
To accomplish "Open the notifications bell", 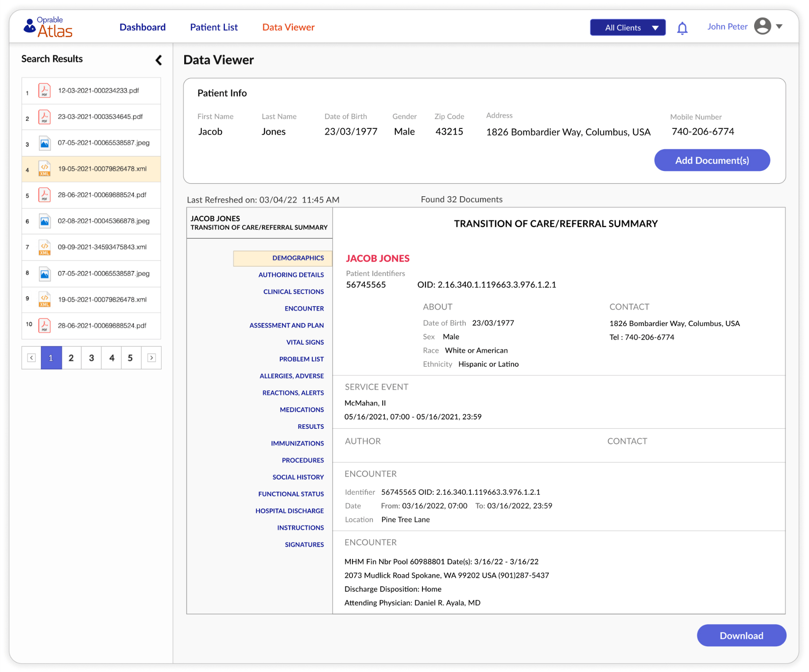I will click(682, 27).
